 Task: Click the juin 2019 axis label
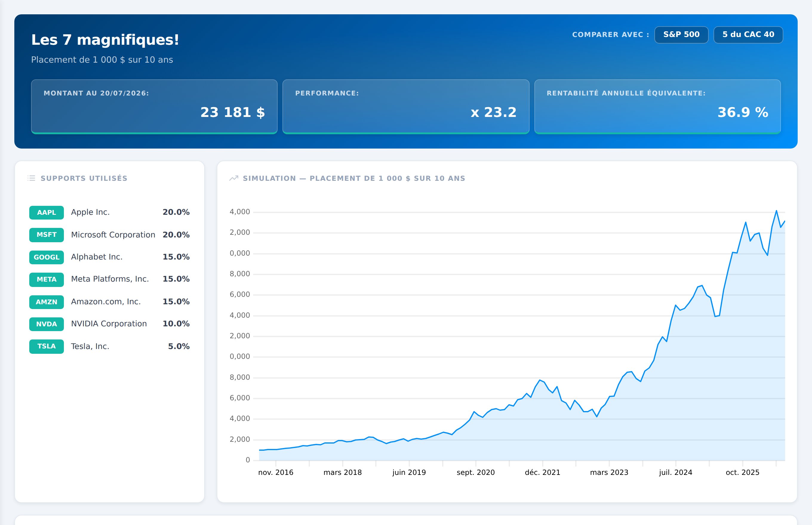coord(409,472)
